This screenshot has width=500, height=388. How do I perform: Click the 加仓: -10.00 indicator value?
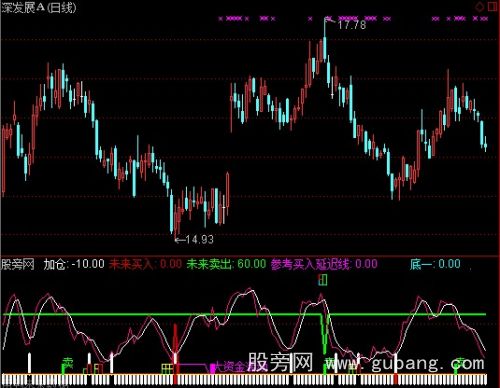tap(74, 264)
